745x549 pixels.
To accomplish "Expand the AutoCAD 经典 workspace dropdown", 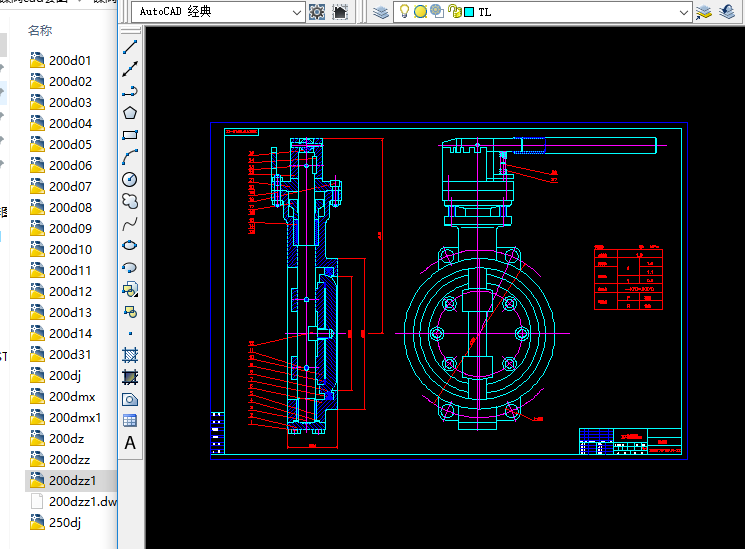I will (296, 12).
